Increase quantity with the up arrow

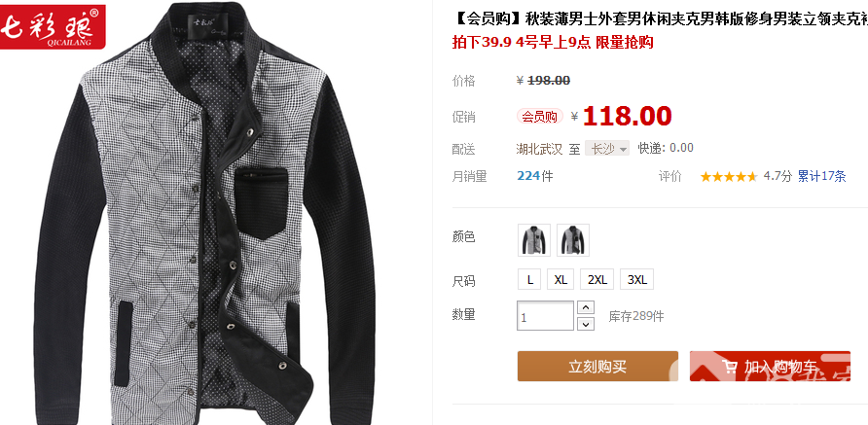(x=586, y=307)
